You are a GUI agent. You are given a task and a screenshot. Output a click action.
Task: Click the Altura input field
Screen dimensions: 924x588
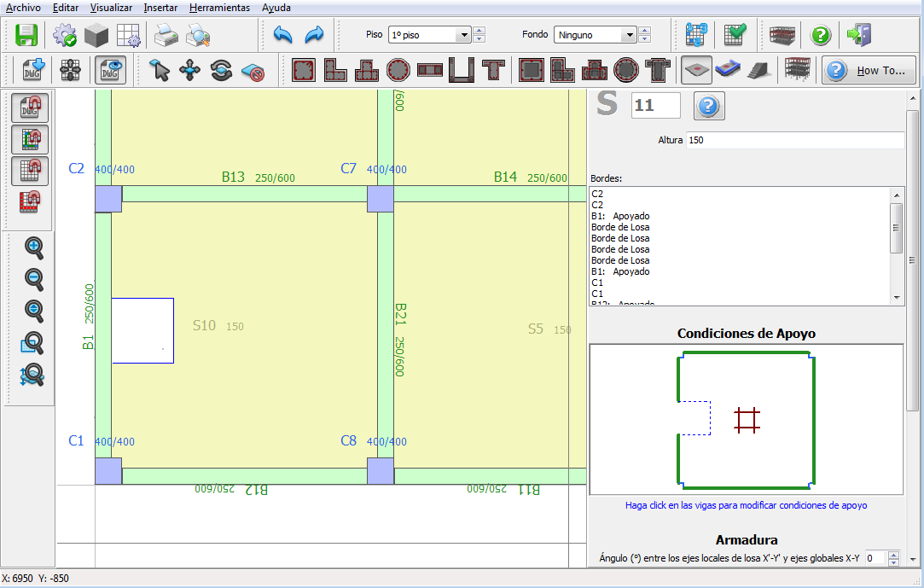click(793, 140)
